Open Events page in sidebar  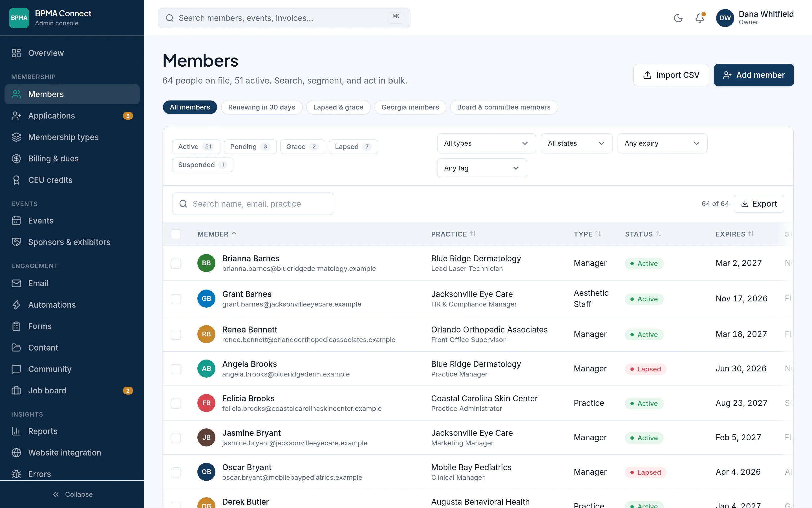pos(72,221)
